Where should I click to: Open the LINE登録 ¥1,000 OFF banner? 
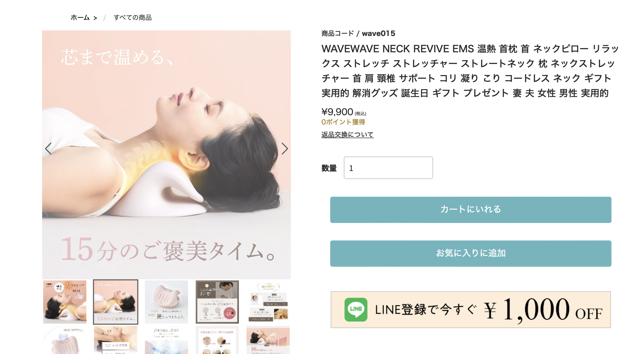(471, 309)
